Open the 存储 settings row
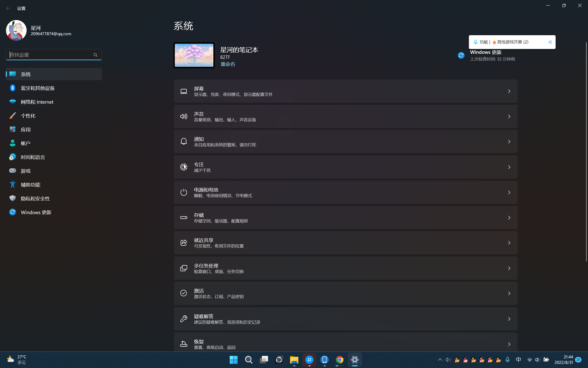 coord(345,218)
